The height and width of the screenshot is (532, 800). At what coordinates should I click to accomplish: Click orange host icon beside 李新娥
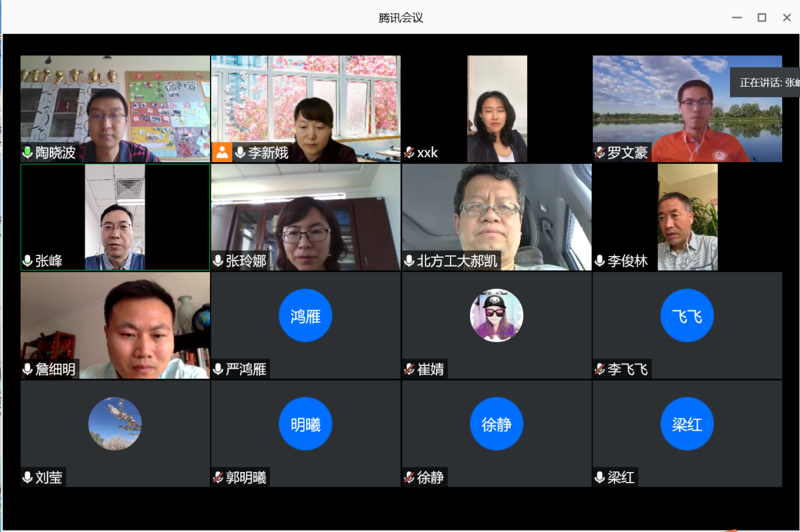click(x=222, y=153)
